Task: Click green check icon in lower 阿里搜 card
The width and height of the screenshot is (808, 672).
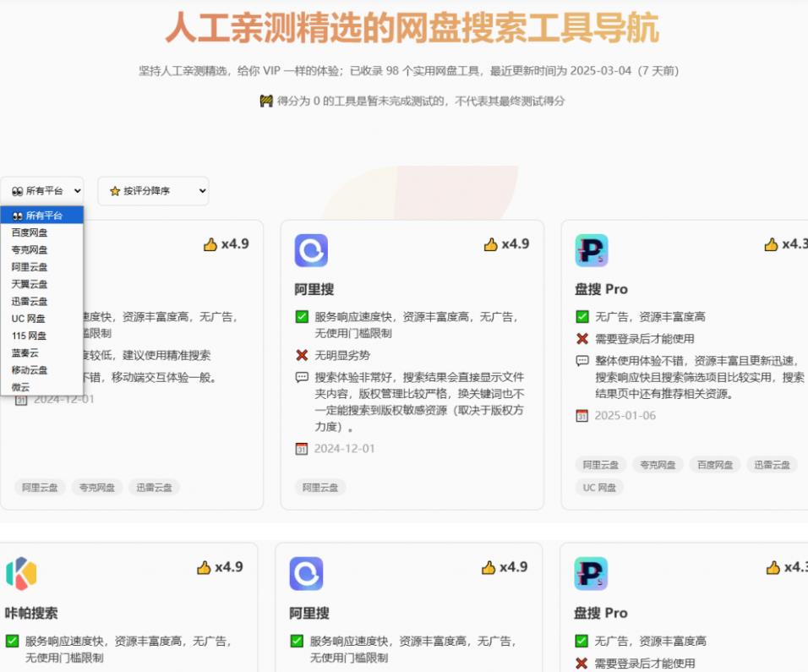Action: pos(297,641)
